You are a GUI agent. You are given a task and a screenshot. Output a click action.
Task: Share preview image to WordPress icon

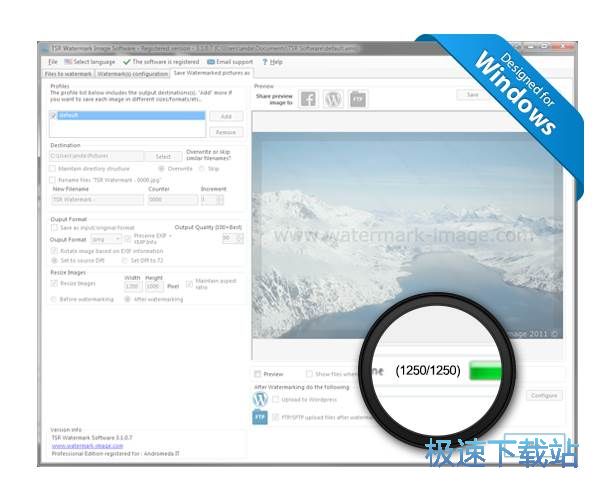click(x=333, y=99)
